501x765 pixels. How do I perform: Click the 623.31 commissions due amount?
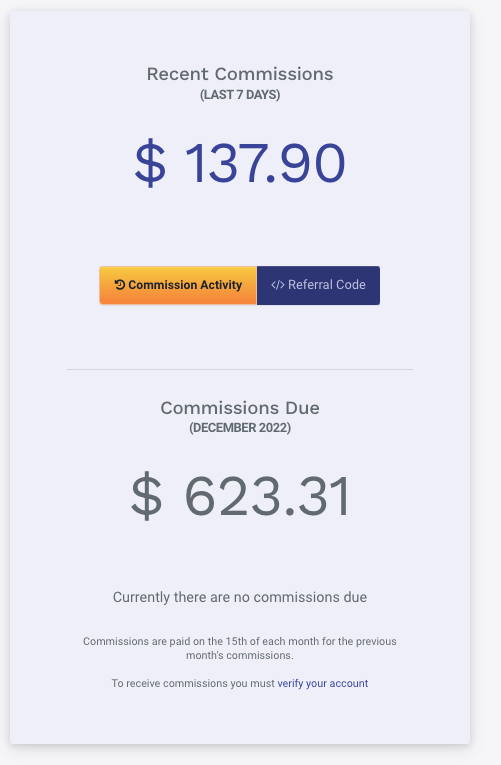click(267, 496)
